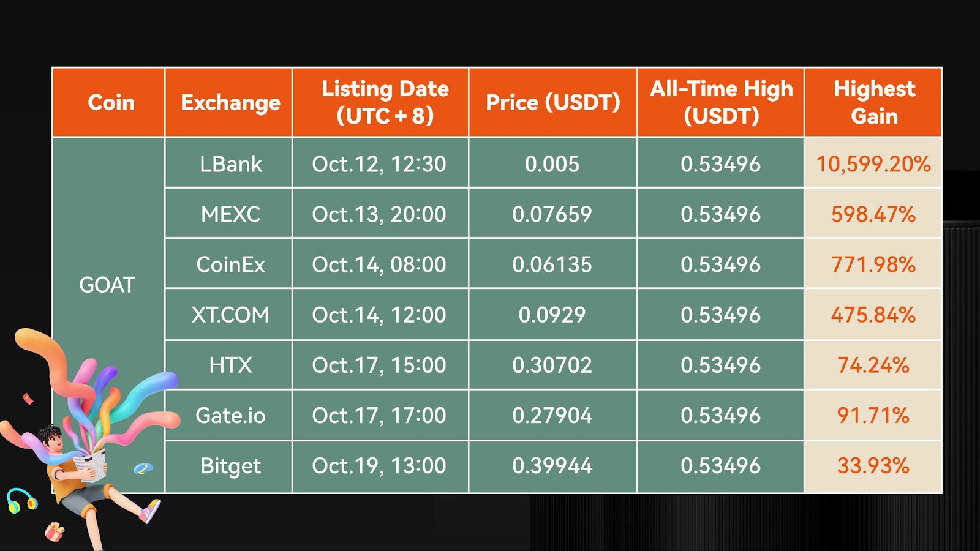Click the cartoon boy holding a box

tap(92, 484)
